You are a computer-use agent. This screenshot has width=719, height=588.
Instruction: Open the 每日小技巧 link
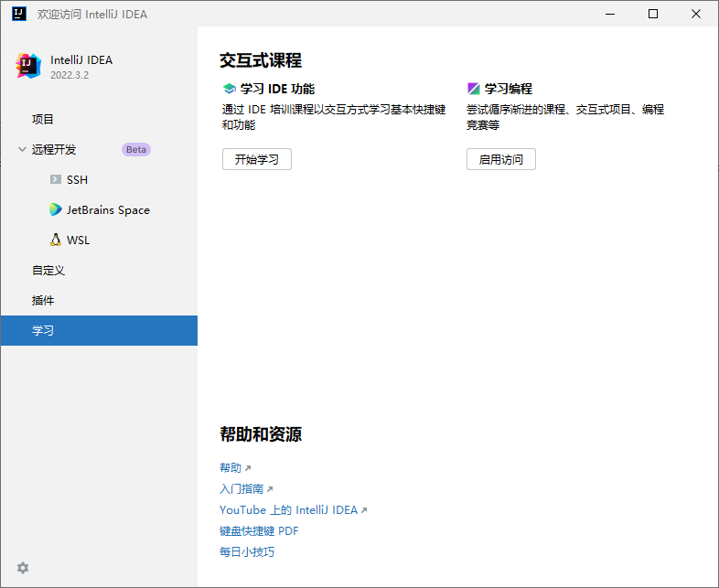(x=247, y=551)
